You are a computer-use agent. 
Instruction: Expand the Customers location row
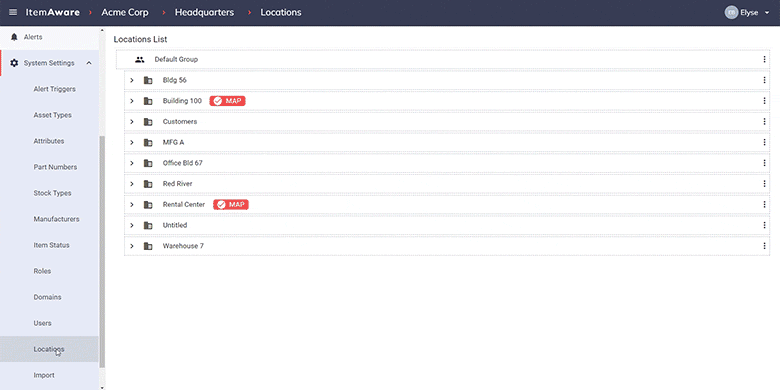132,122
